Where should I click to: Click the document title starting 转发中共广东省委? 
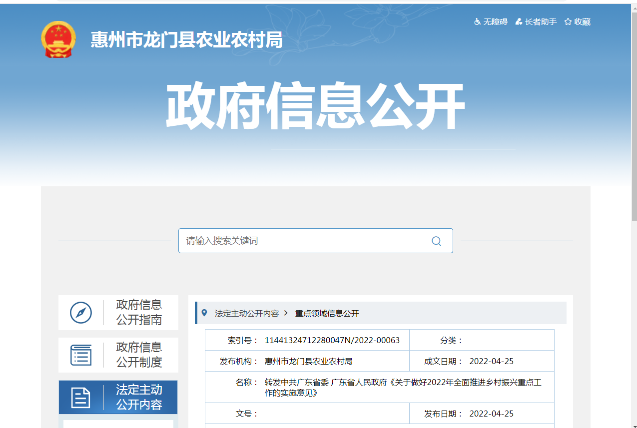coord(403,387)
